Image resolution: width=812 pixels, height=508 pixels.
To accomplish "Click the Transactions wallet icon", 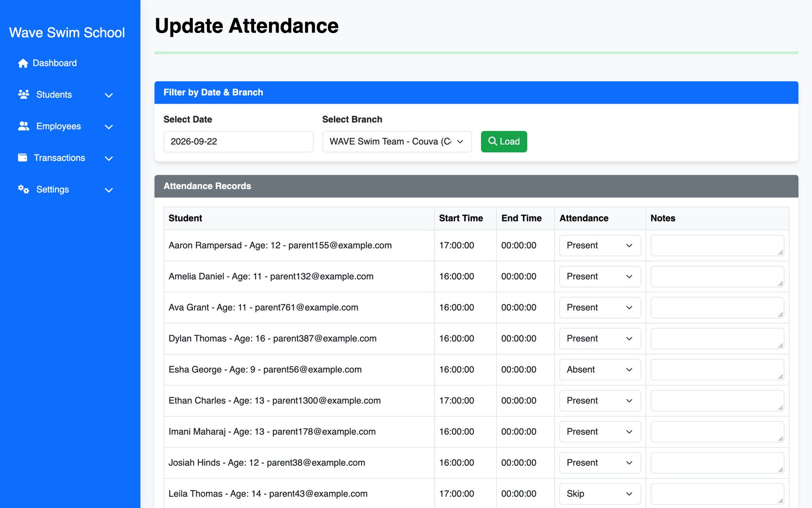I will click(22, 157).
